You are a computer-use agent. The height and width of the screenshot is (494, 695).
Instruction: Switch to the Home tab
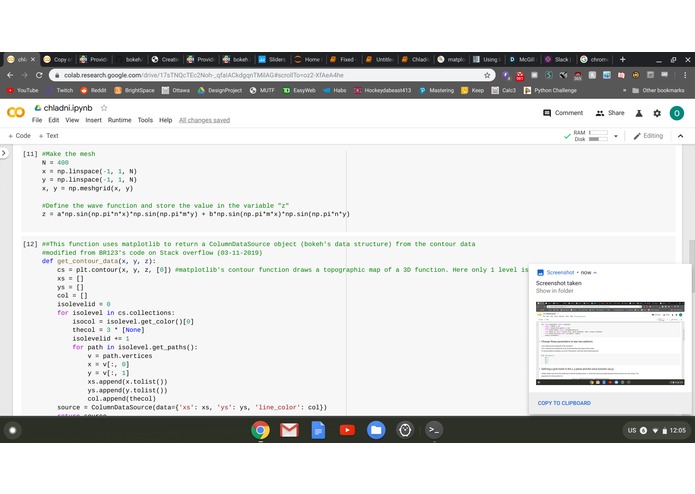308,59
